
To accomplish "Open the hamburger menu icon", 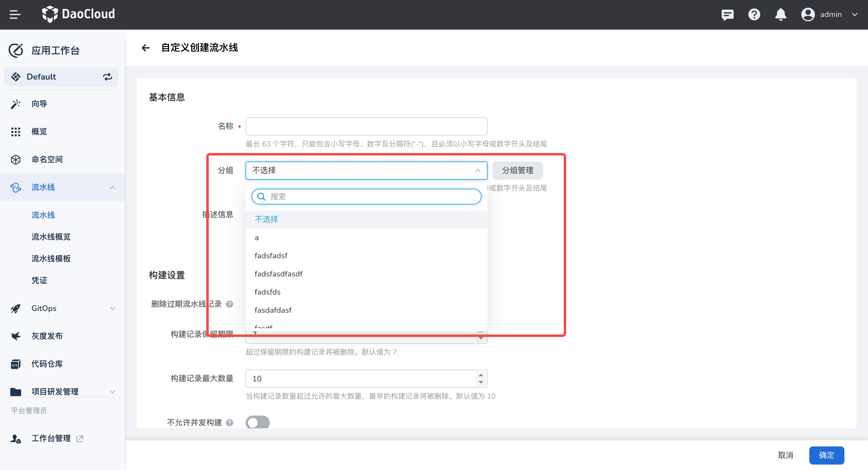I will click(x=15, y=15).
